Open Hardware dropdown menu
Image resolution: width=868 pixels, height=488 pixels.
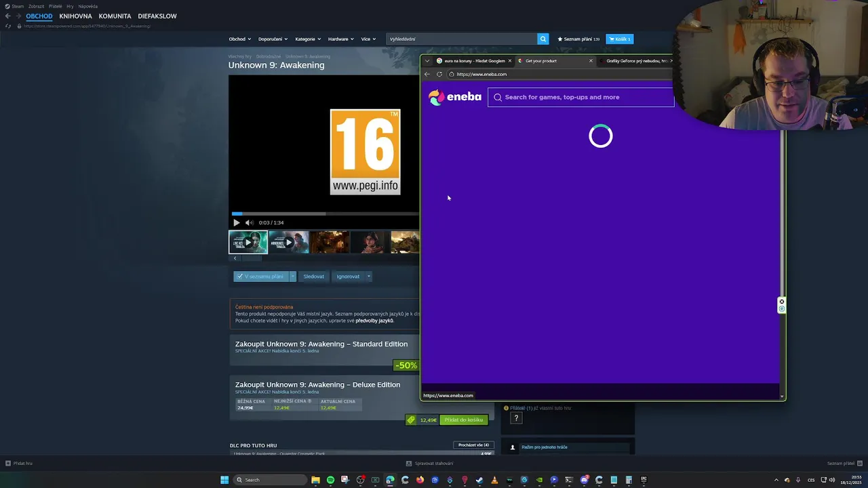[341, 39]
